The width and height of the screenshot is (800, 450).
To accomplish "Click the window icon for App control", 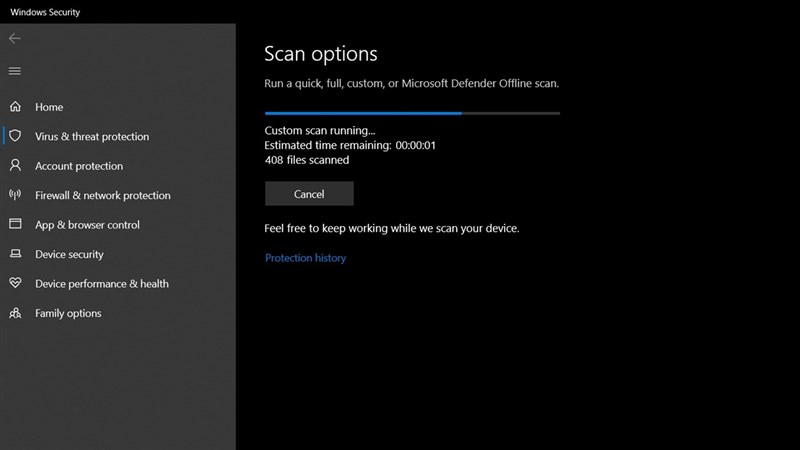I will click(15, 224).
